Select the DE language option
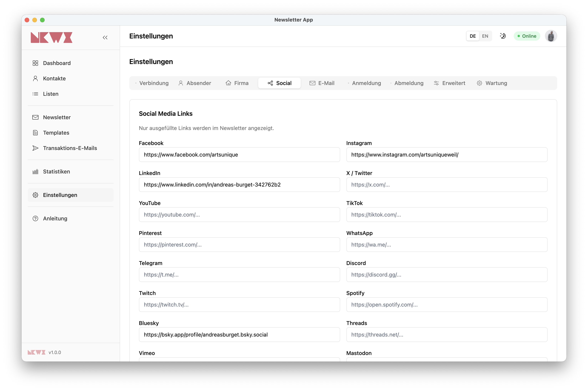 click(x=473, y=36)
